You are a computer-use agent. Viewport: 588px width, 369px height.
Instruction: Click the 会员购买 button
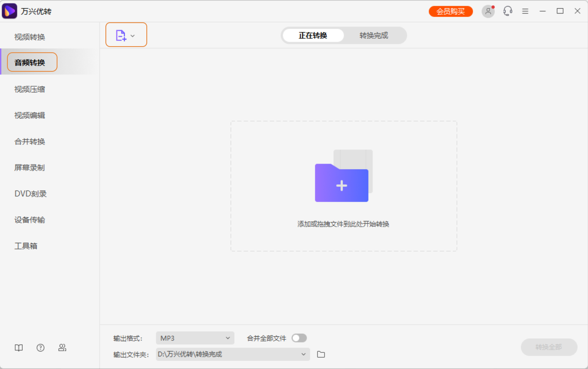pos(450,11)
